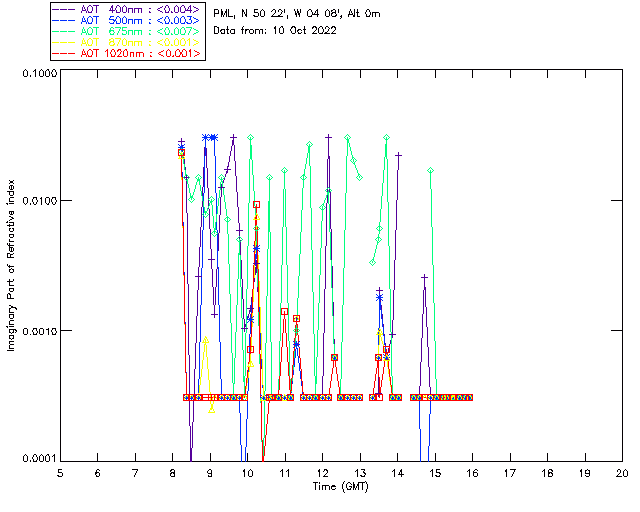The height and width of the screenshot is (512, 640).
Task: Click the x-axis tick label 8
Action: click(173, 473)
